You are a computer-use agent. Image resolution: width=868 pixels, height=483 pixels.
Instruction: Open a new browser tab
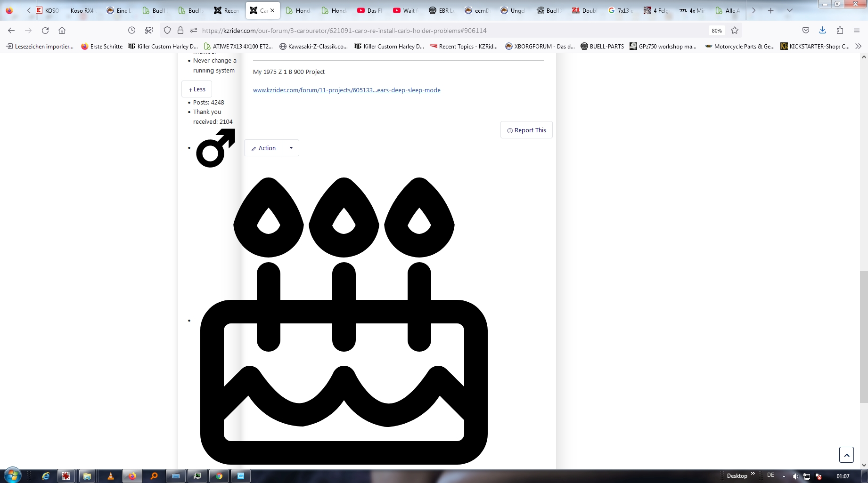771,10
